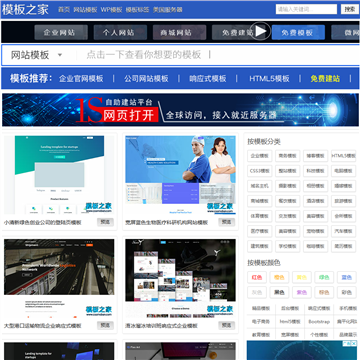
Task: Filter templates by 蓝色 color
Action: [x=347, y=277]
